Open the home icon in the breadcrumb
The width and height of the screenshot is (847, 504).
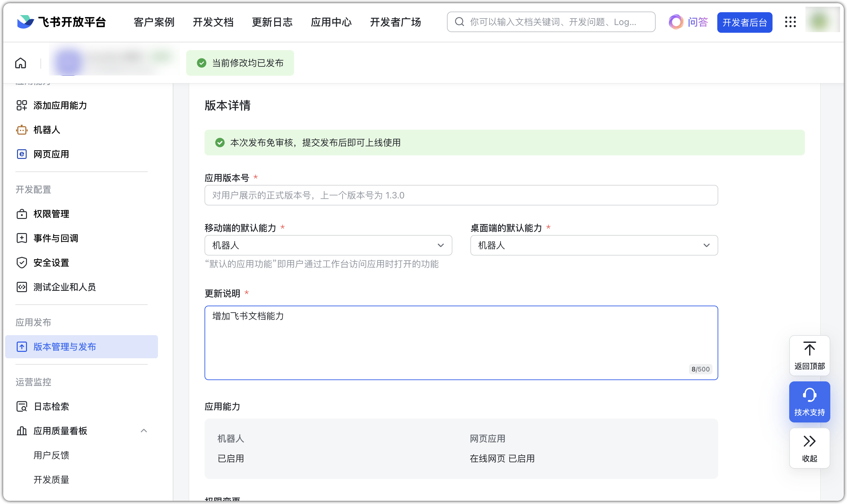20,63
